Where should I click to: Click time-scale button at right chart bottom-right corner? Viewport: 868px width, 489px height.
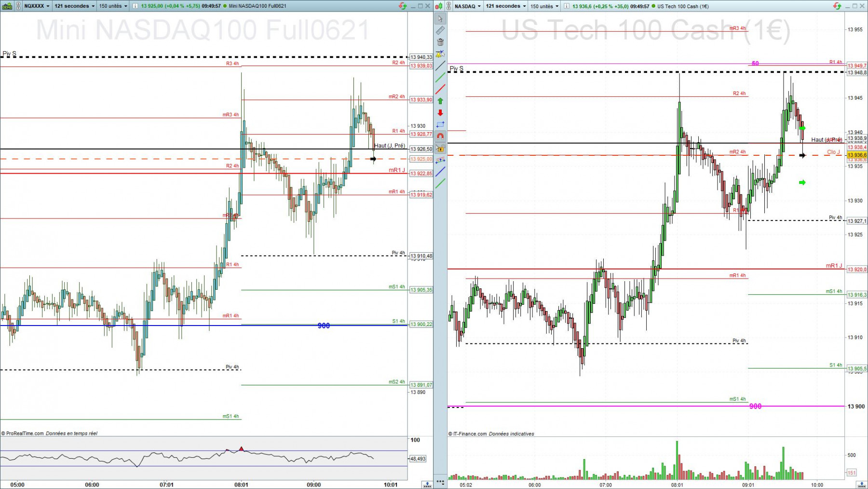862,485
